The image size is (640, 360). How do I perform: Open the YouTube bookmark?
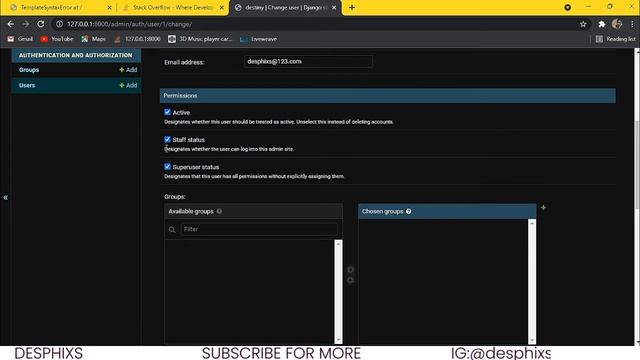[x=57, y=39]
